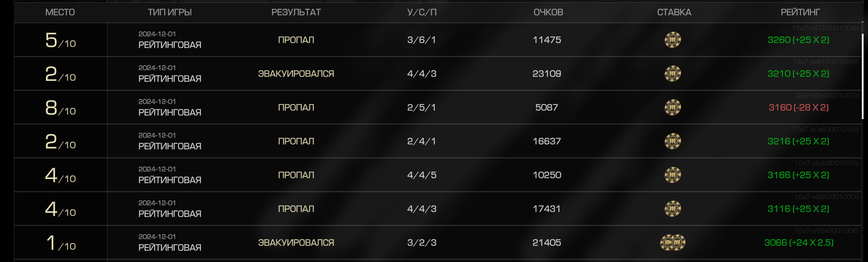Select the rating 3066 (+24 X 2.5) entry
Viewport: 868px width, 262px height.
[x=798, y=243]
